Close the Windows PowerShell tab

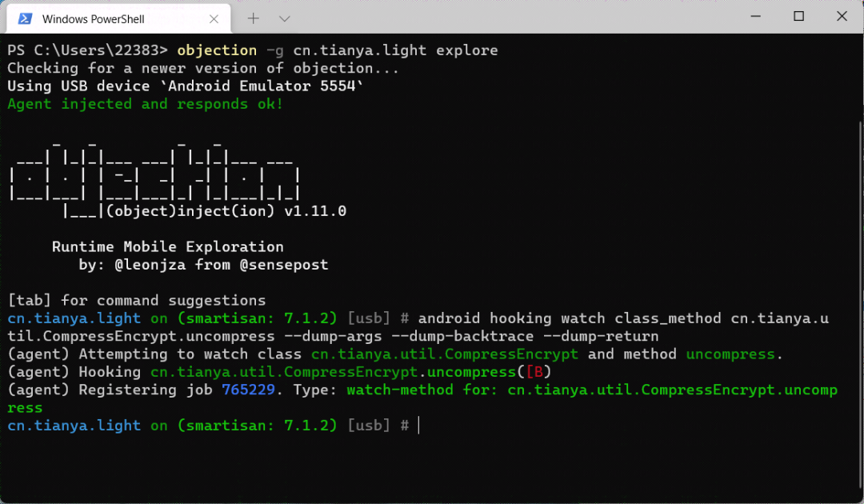[214, 19]
